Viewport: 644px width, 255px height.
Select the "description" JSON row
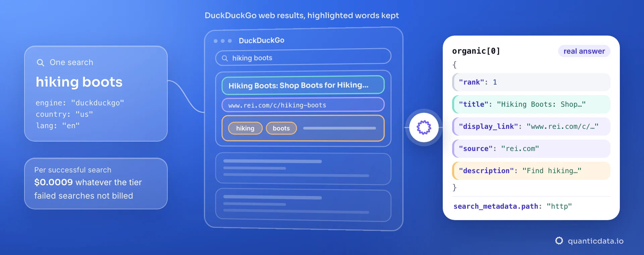[x=531, y=171]
